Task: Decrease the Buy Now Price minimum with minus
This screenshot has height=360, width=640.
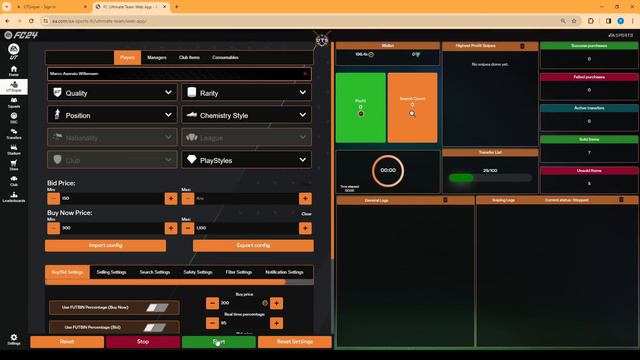Action: 53,228
